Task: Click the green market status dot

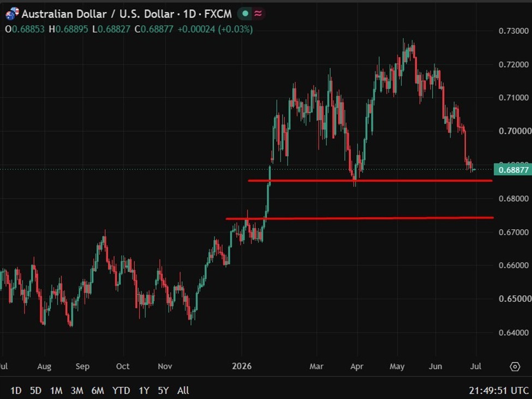Action: tap(245, 14)
